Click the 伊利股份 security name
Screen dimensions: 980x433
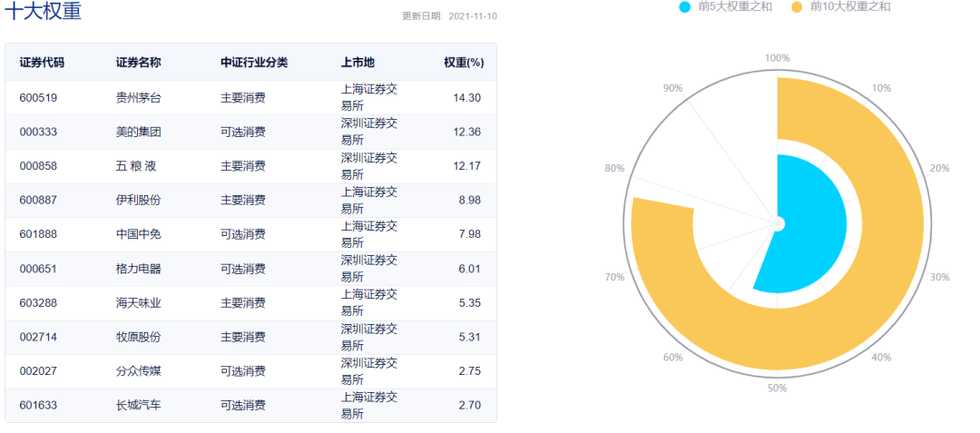[139, 201]
